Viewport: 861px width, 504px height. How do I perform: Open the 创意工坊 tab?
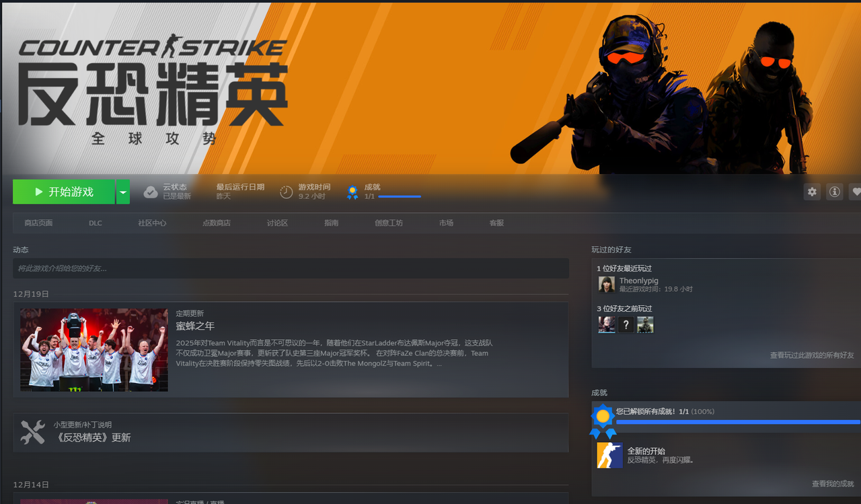point(389,223)
